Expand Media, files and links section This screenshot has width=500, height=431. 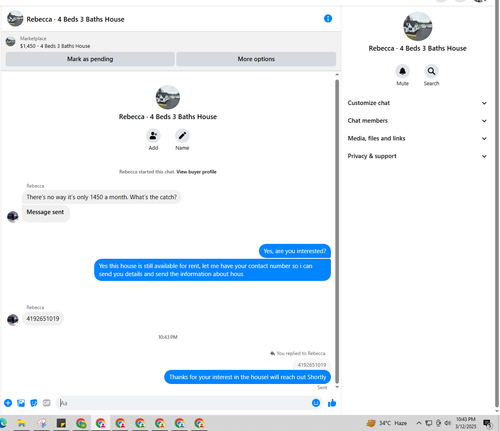click(417, 138)
